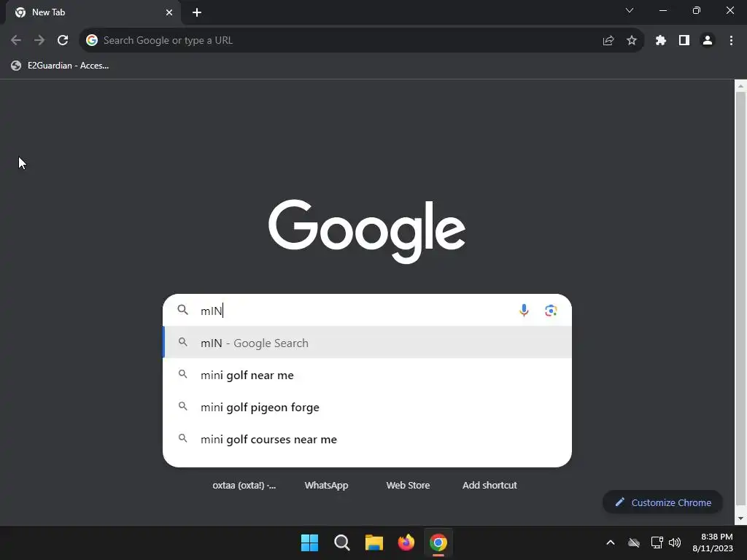Choose the "mIN - Google Search" suggestion
Screen dimensions: 747x560
pyautogui.click(x=367, y=343)
